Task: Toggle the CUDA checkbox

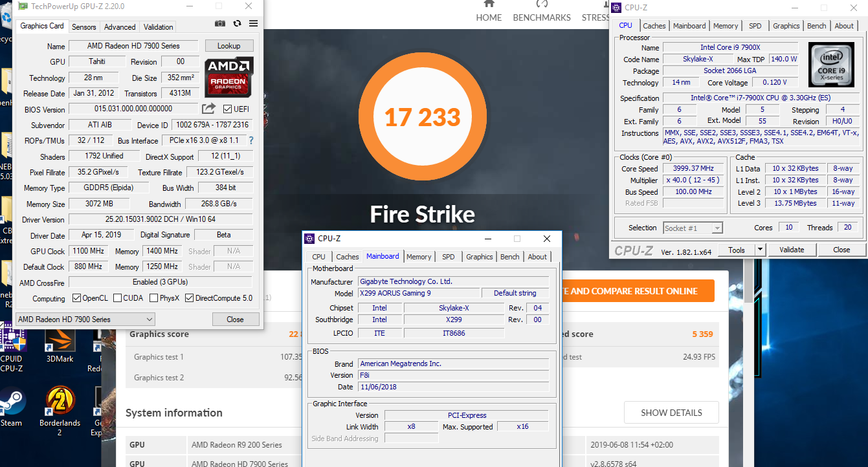Action: [118, 298]
